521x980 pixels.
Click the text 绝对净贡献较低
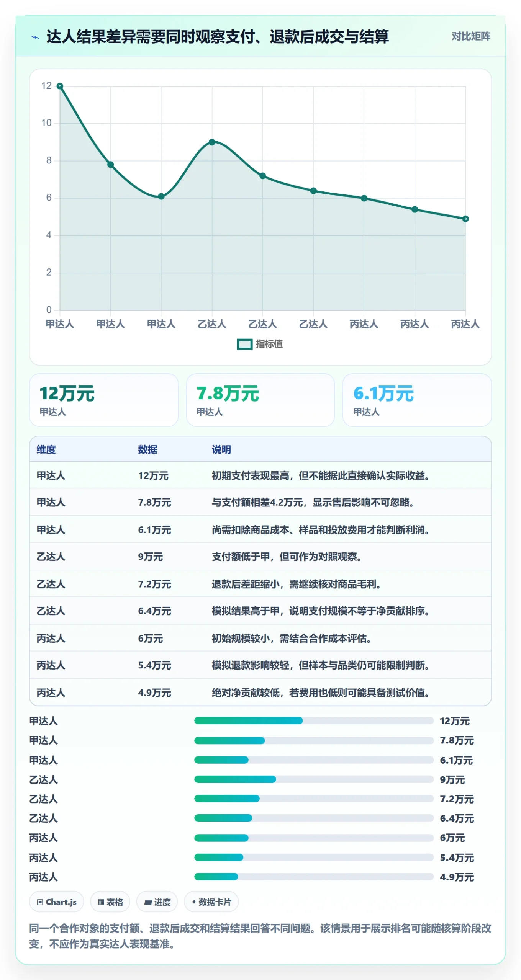246,693
